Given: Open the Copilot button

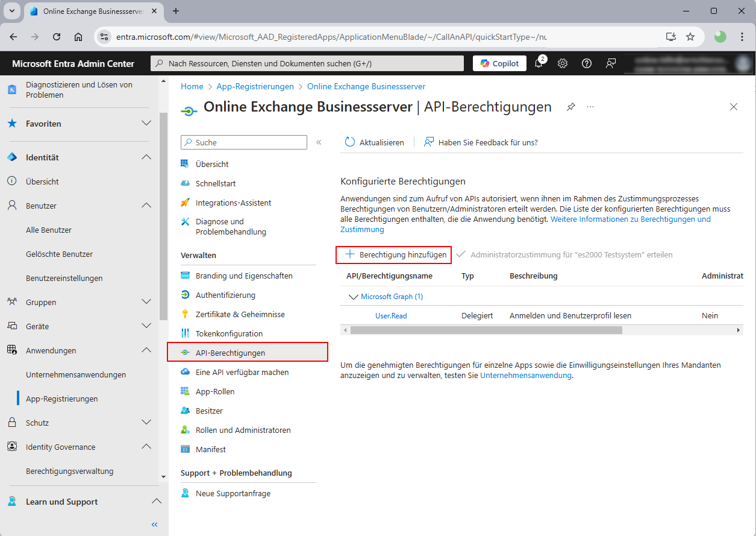Looking at the screenshot, I should tap(499, 63).
